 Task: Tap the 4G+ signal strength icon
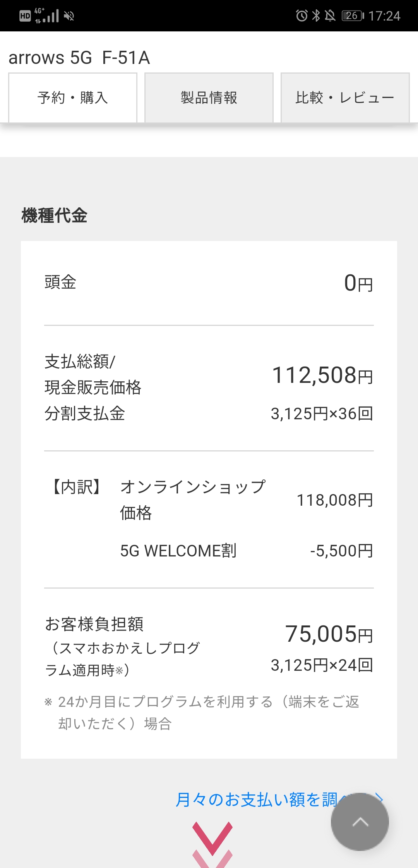[x=47, y=15]
